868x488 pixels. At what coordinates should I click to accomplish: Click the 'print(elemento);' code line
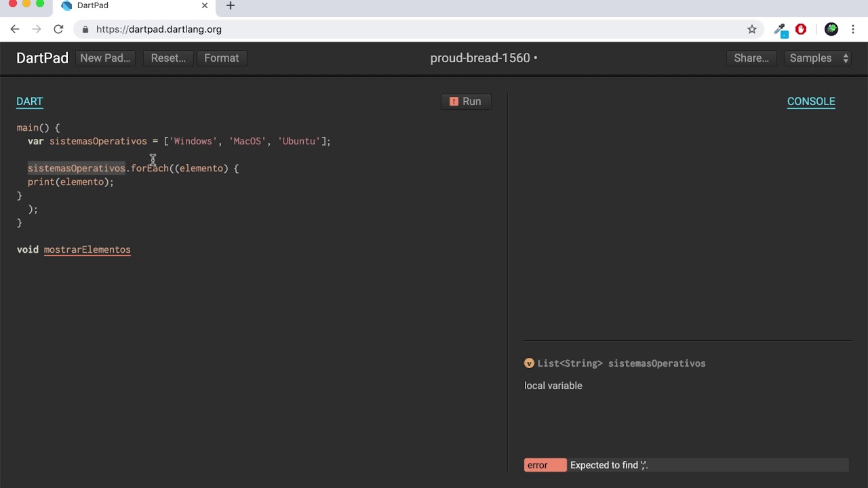point(71,182)
